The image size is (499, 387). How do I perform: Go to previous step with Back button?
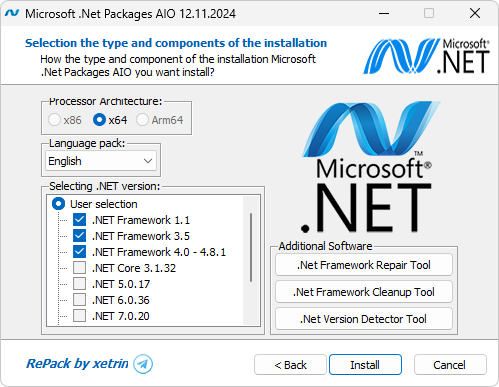coord(290,365)
